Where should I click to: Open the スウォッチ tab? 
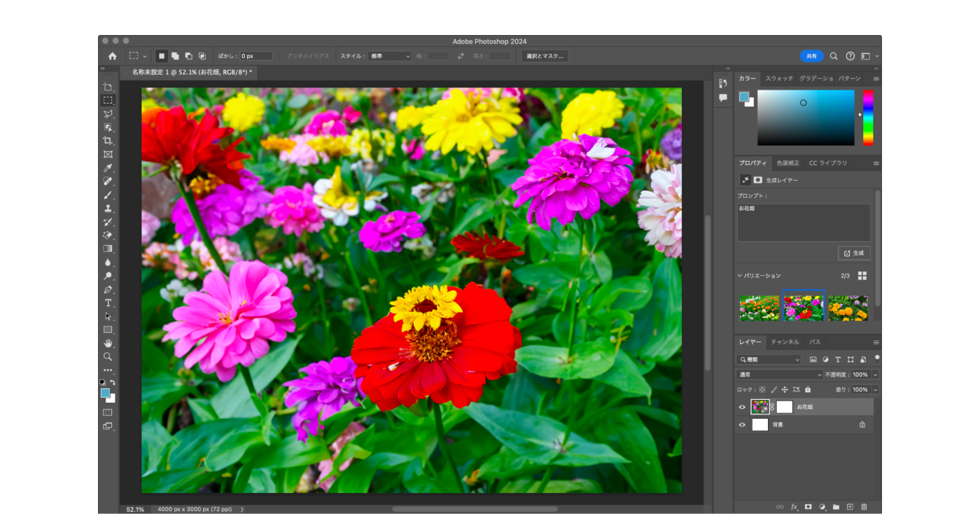(x=778, y=78)
